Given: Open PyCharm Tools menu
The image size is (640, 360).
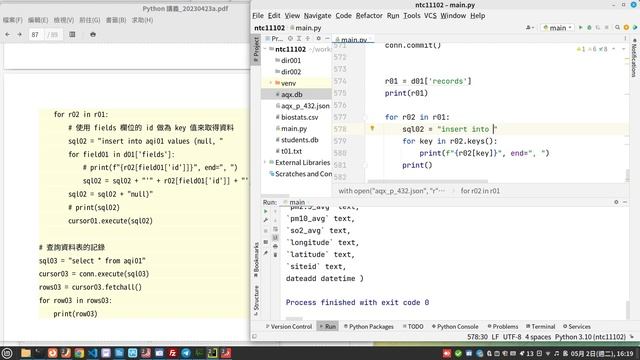Looking at the screenshot, I should [411, 16].
